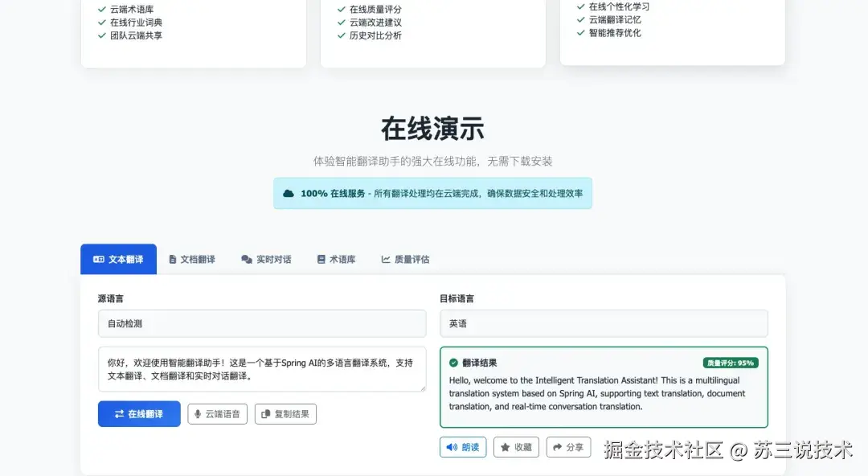Click the checkmark next to 智能推荐优化

[x=580, y=34]
